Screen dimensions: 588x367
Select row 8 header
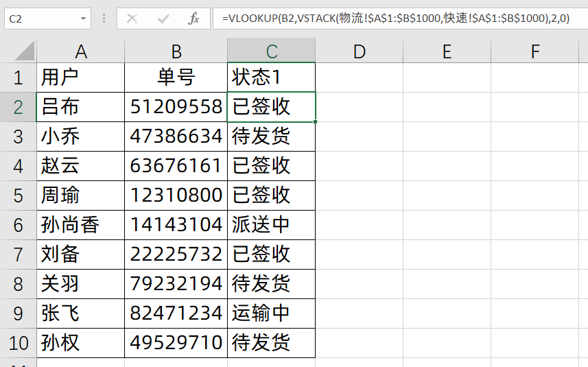(x=18, y=284)
